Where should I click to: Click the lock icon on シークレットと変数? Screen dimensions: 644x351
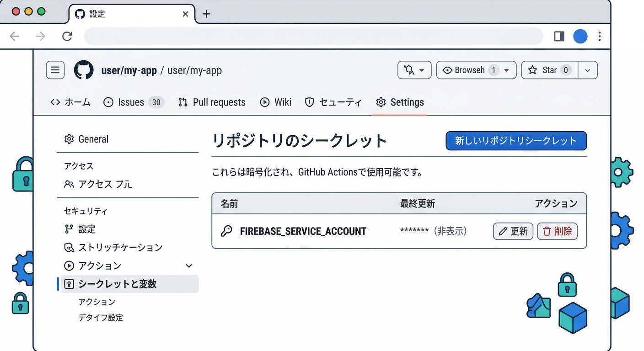click(x=69, y=284)
